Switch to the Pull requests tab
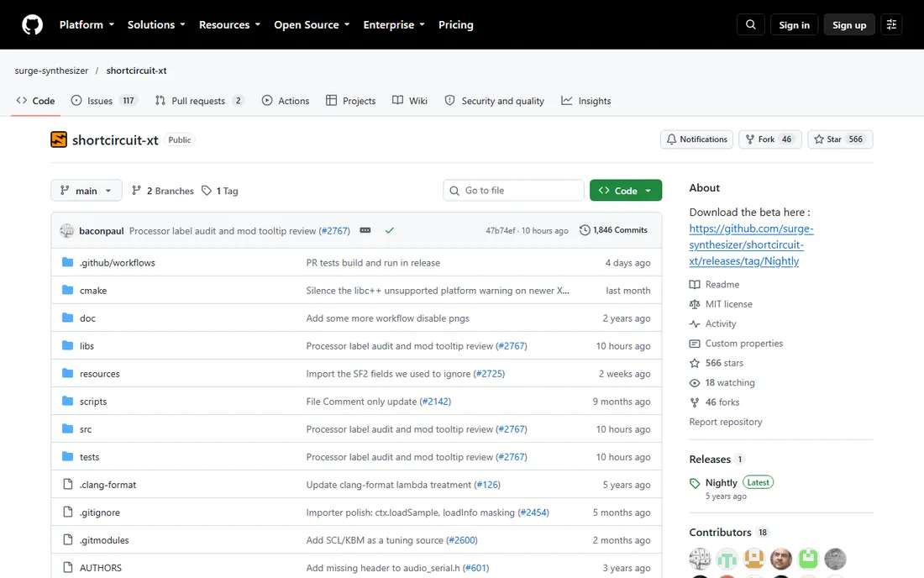This screenshot has height=578, width=924. tap(200, 101)
